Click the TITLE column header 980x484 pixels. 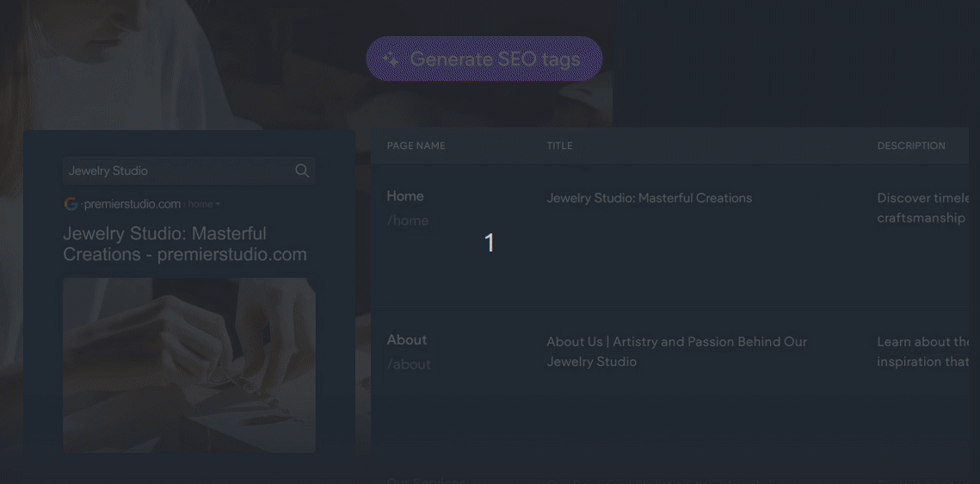(x=559, y=146)
